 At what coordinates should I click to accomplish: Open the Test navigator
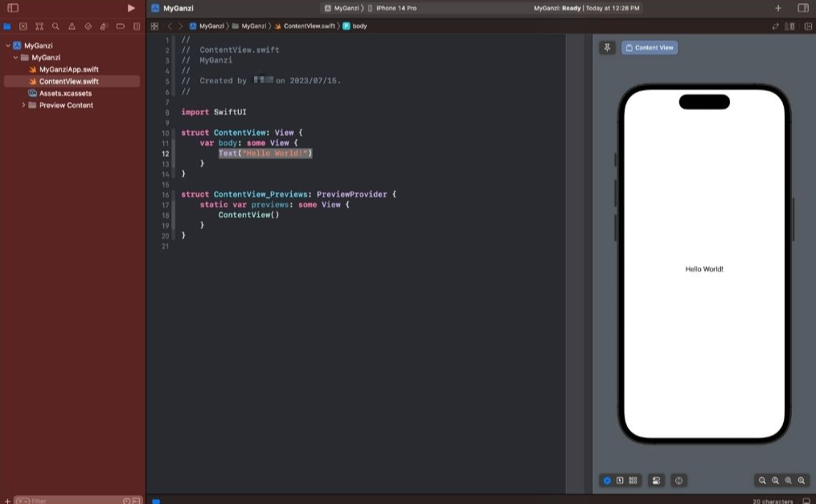(88, 26)
